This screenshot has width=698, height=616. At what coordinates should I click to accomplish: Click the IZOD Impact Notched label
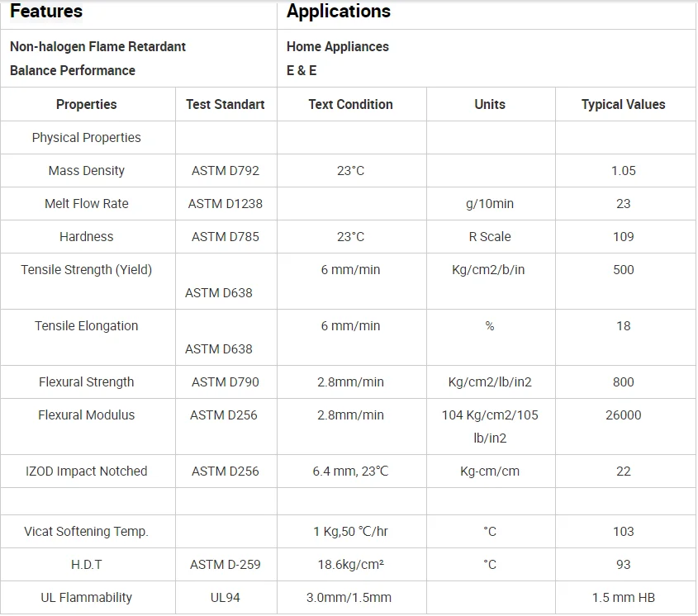[x=87, y=471]
